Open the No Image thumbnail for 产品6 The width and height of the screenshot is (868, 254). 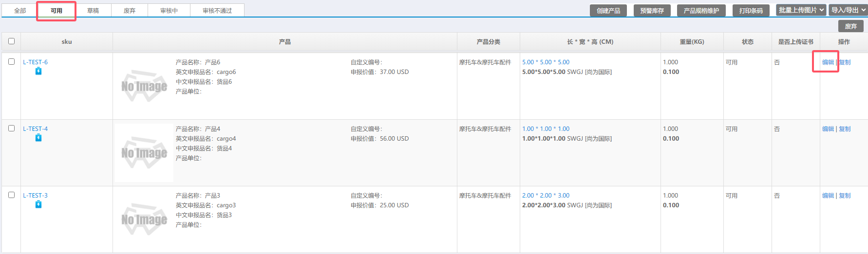click(x=144, y=86)
